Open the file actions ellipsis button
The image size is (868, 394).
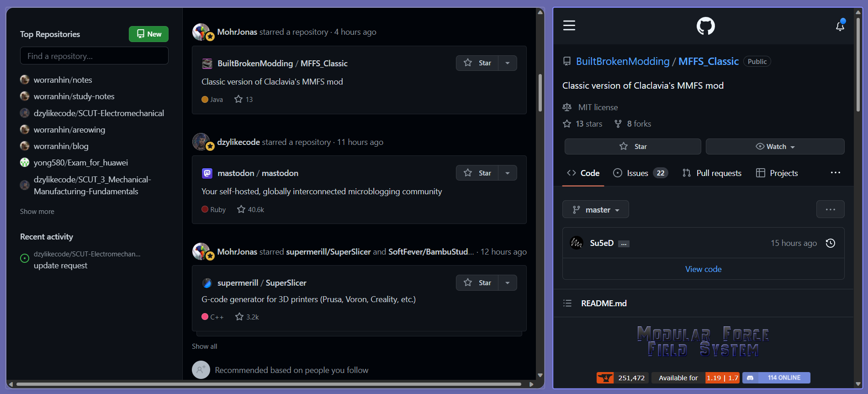[x=831, y=209]
